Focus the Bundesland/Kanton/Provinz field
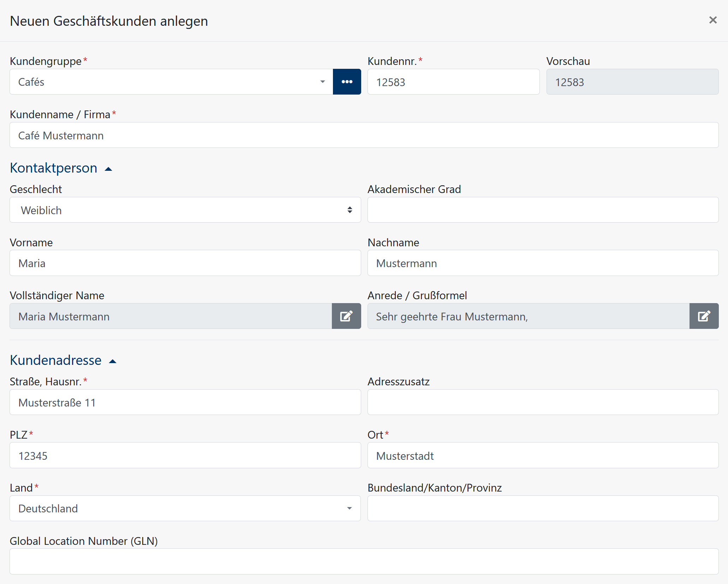Viewport: 728px width, 584px height. [x=543, y=508]
